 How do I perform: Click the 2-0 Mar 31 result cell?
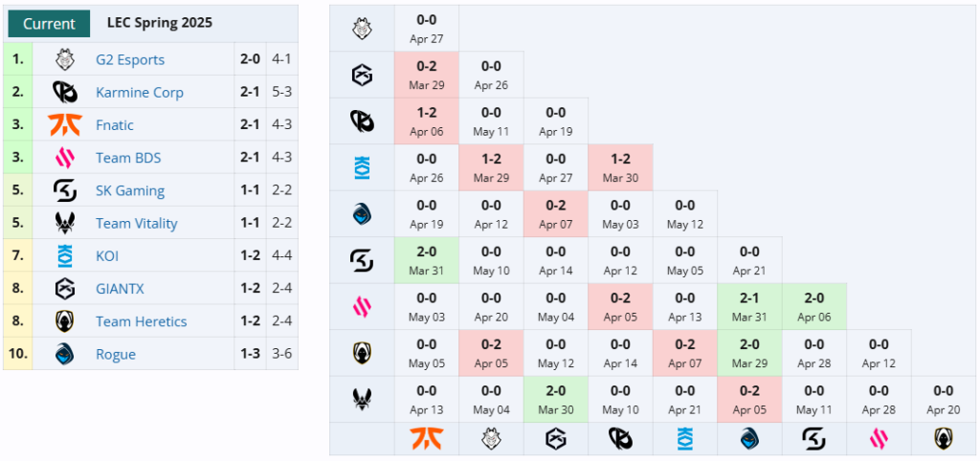426,260
